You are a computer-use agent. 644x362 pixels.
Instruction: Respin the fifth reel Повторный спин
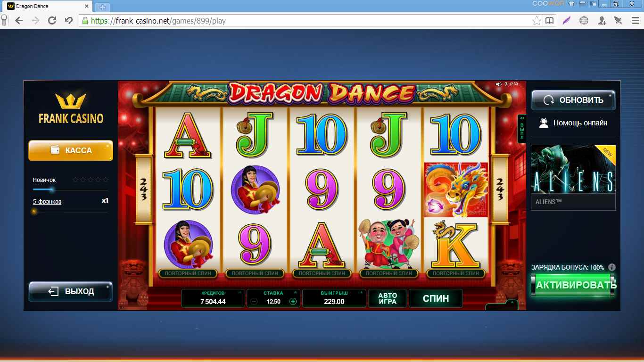pyautogui.click(x=456, y=273)
